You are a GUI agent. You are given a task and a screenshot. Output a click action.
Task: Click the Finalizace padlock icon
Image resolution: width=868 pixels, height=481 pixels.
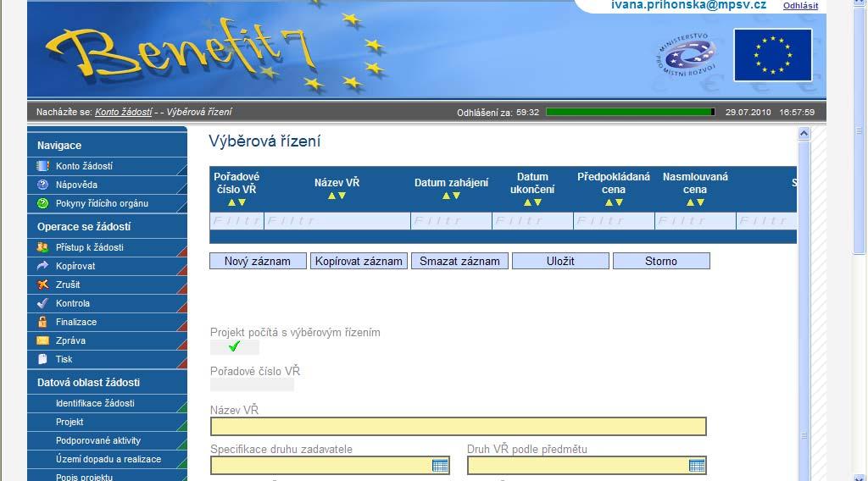pos(42,322)
